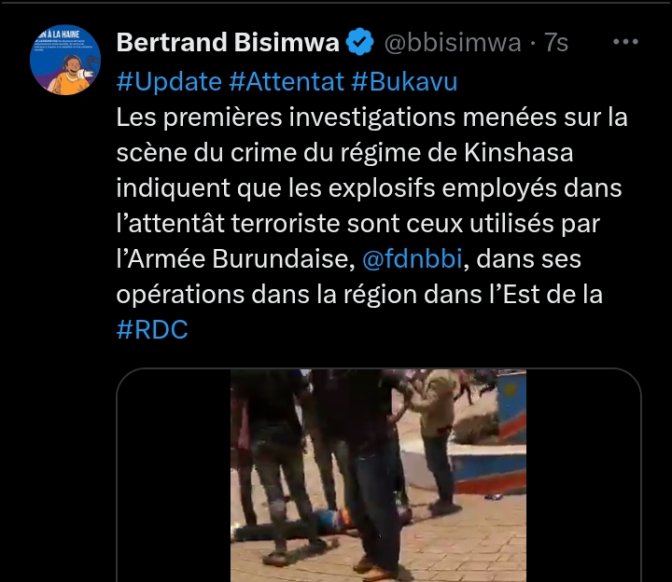This screenshot has height=582, width=672.
Task: Play the embedded video of the scene
Action: 378,475
